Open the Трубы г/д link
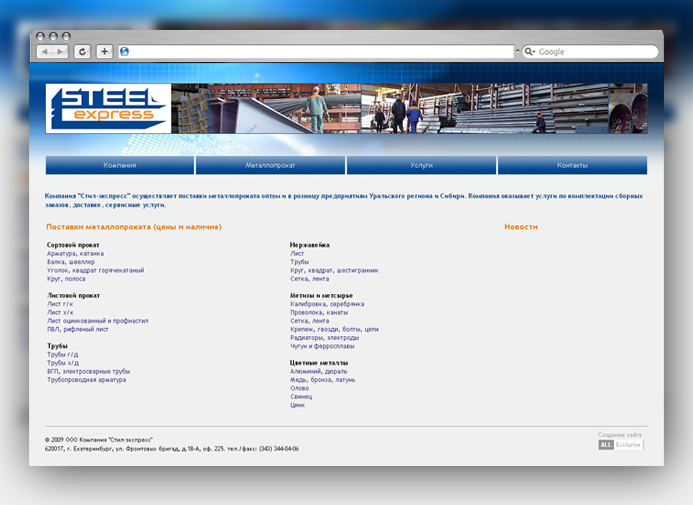Viewport: 693px width, 505px height. point(63,354)
